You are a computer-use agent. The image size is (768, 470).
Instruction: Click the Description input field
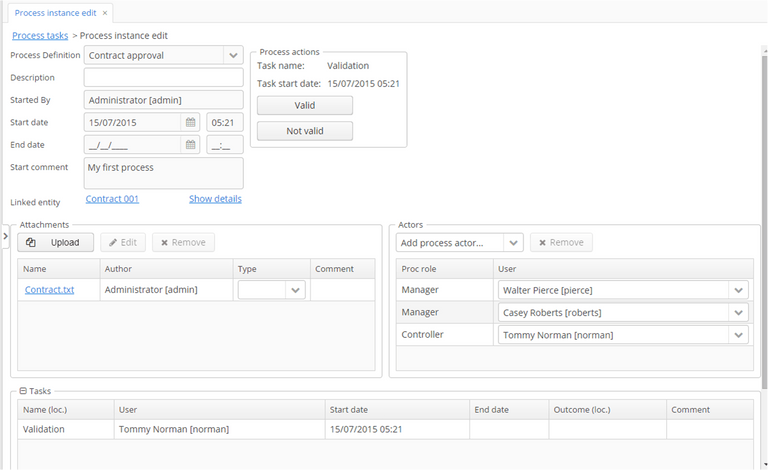[x=164, y=77]
